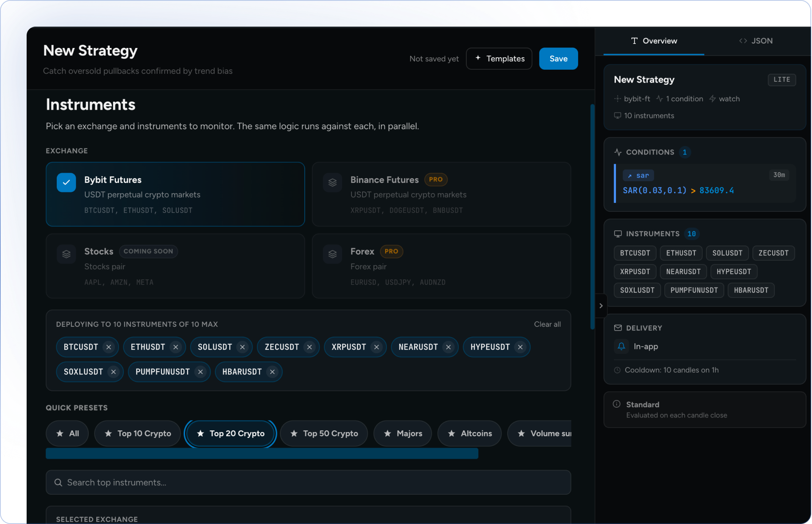
Task: Remove ETHUSDT instrument chip
Action: [176, 347]
